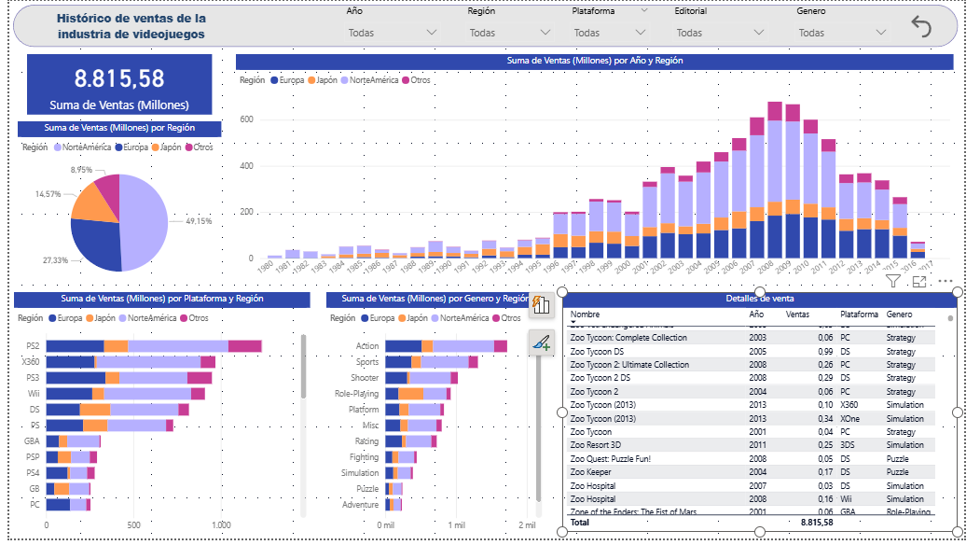Open the Genero slicer dropdown
The height and width of the screenshot is (545, 980).
880,33
